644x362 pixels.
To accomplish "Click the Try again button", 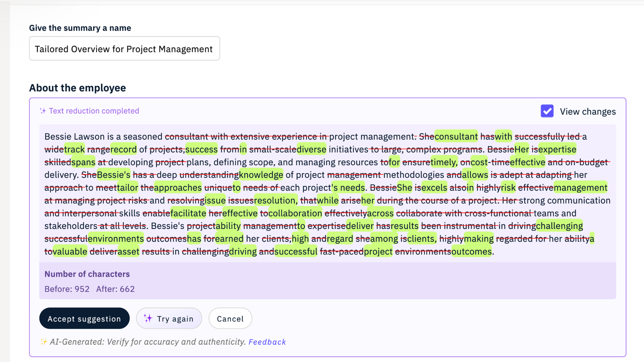I will 169,318.
